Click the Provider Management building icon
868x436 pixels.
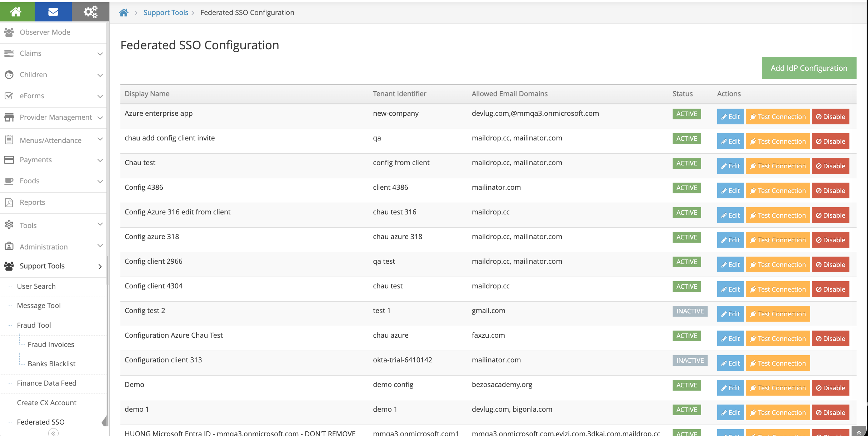click(x=9, y=117)
